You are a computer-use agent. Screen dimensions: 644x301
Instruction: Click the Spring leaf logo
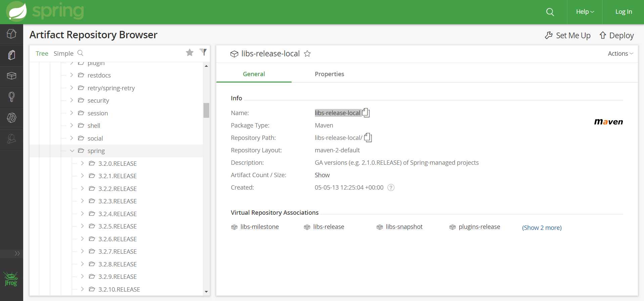coord(16,11)
